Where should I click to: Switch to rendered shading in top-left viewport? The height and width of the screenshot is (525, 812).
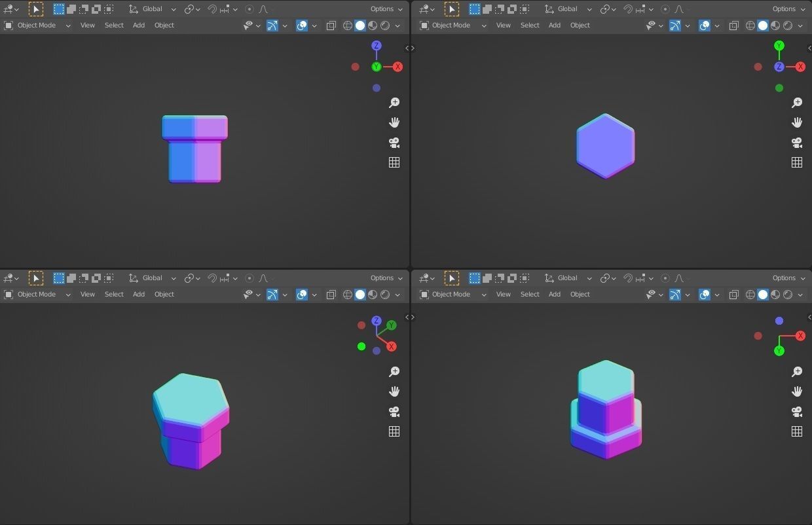click(x=385, y=26)
